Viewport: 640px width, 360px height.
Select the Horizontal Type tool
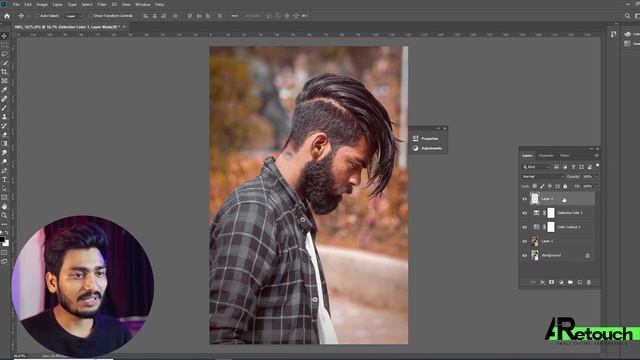4,180
